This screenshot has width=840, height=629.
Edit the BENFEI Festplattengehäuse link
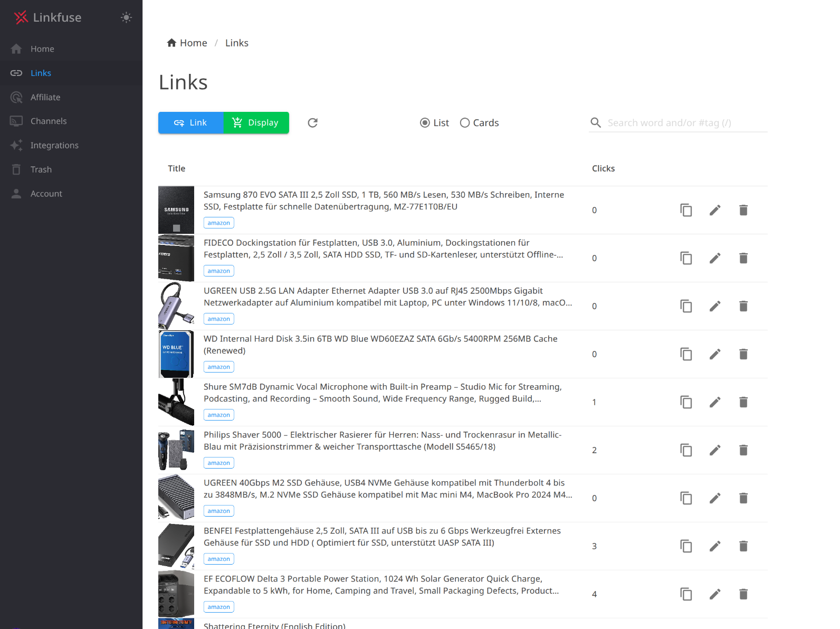click(715, 546)
